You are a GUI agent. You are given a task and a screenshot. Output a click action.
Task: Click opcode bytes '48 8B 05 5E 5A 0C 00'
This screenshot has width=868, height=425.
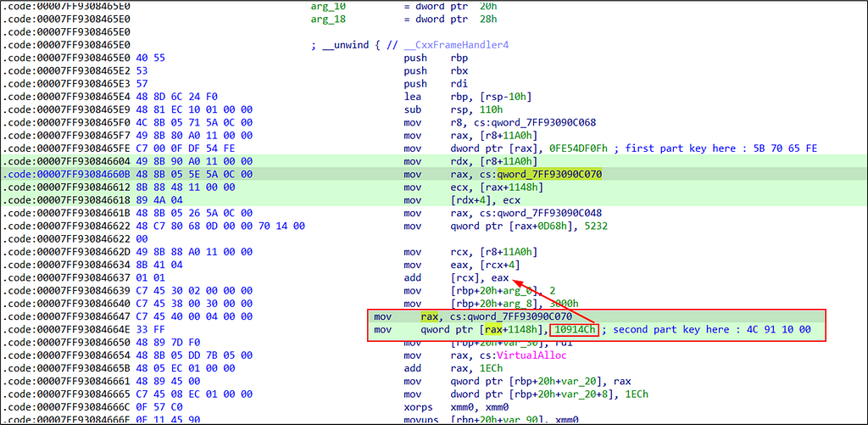click(x=194, y=175)
